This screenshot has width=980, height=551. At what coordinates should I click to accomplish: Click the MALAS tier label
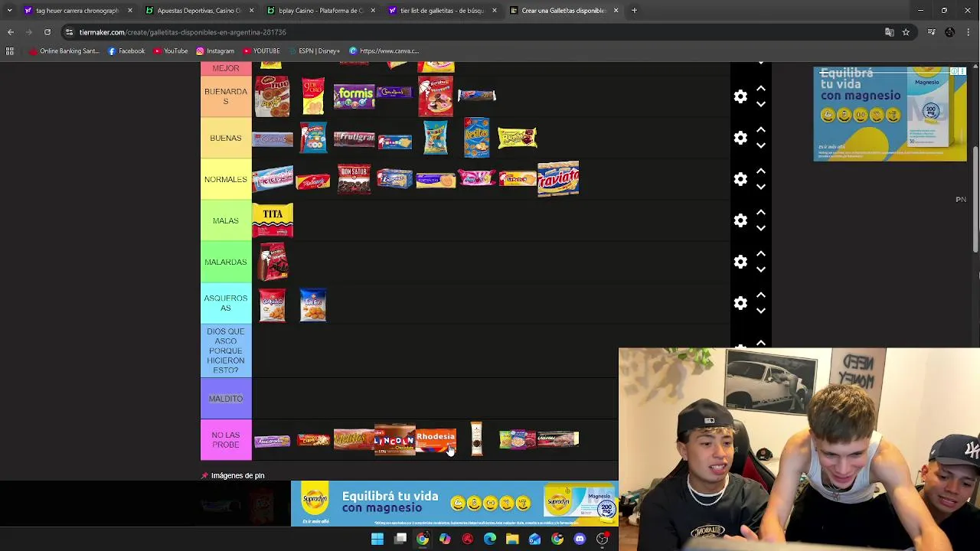(226, 220)
